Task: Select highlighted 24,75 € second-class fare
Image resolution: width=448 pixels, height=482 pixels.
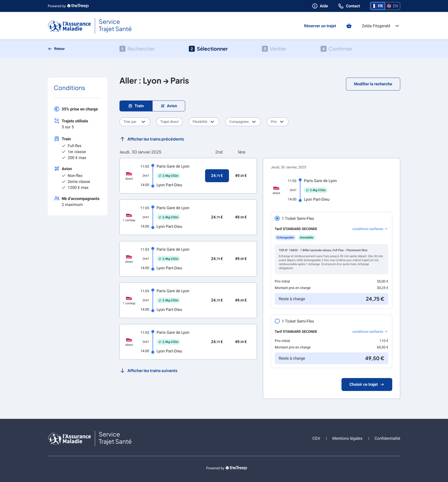Action: pyautogui.click(x=217, y=176)
